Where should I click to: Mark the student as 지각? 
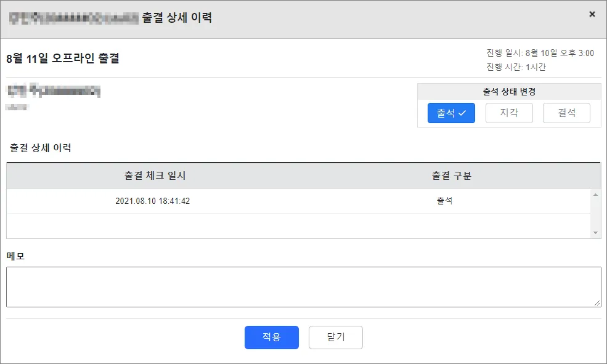click(x=509, y=113)
